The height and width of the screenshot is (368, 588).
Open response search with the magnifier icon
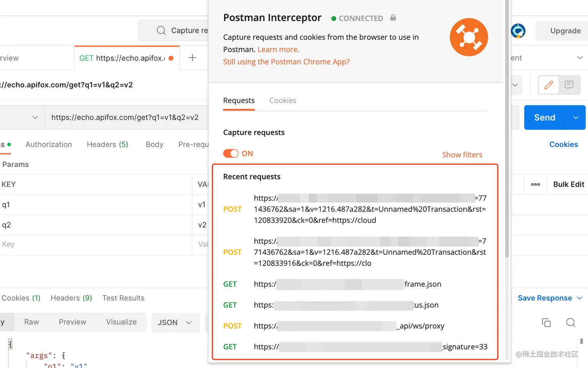coord(570,323)
